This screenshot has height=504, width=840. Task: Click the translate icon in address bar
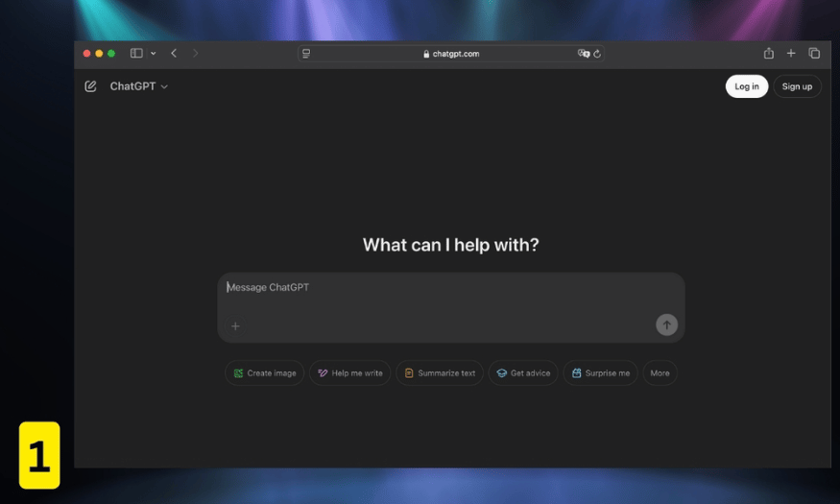(584, 54)
